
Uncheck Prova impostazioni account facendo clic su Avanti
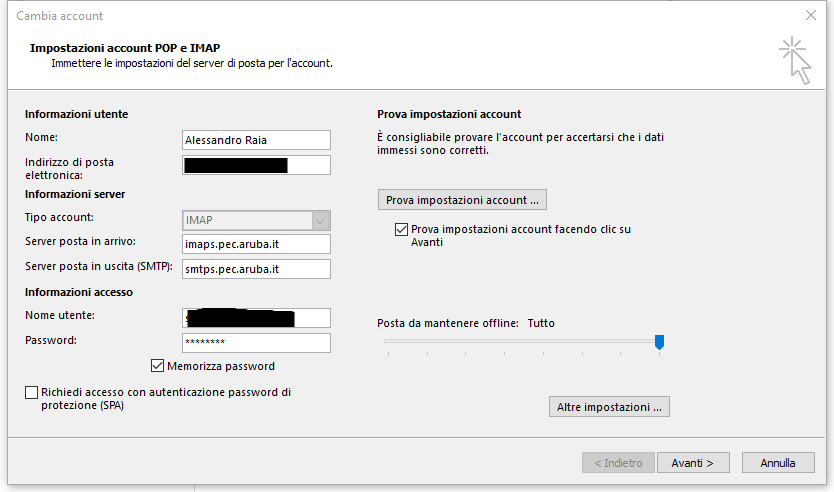click(x=401, y=229)
